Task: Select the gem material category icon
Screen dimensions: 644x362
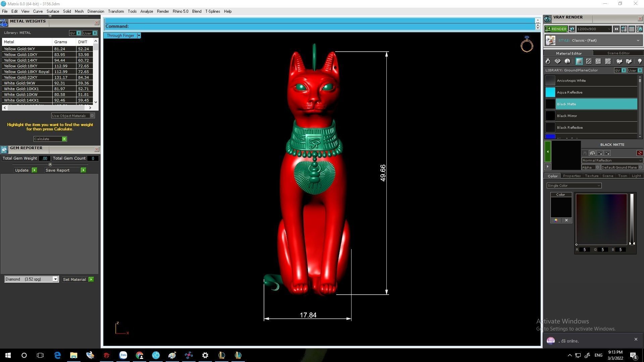Action: 557,61
